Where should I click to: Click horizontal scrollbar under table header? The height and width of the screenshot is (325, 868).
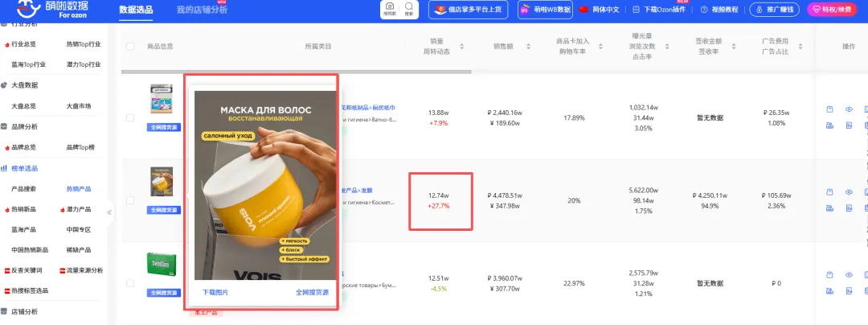point(296,72)
